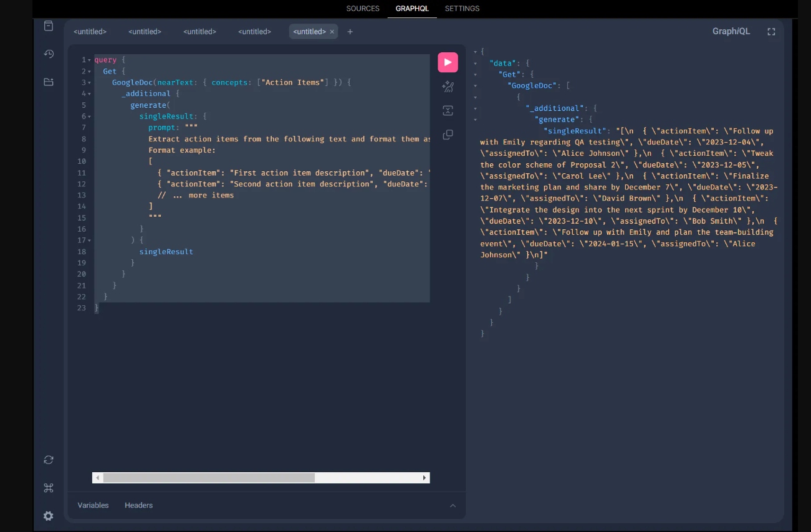Collapse the "_additional" response node
The height and width of the screenshot is (532, 811).
click(x=476, y=108)
